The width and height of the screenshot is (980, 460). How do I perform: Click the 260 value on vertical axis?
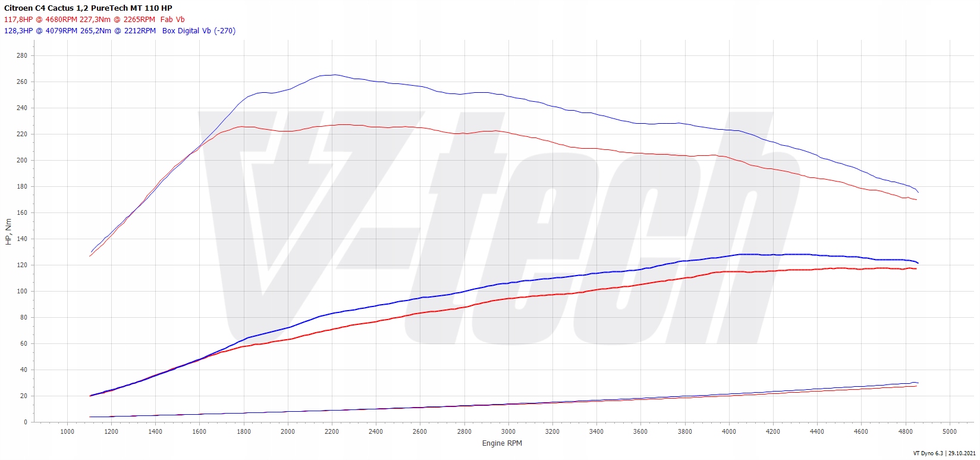[x=22, y=82]
